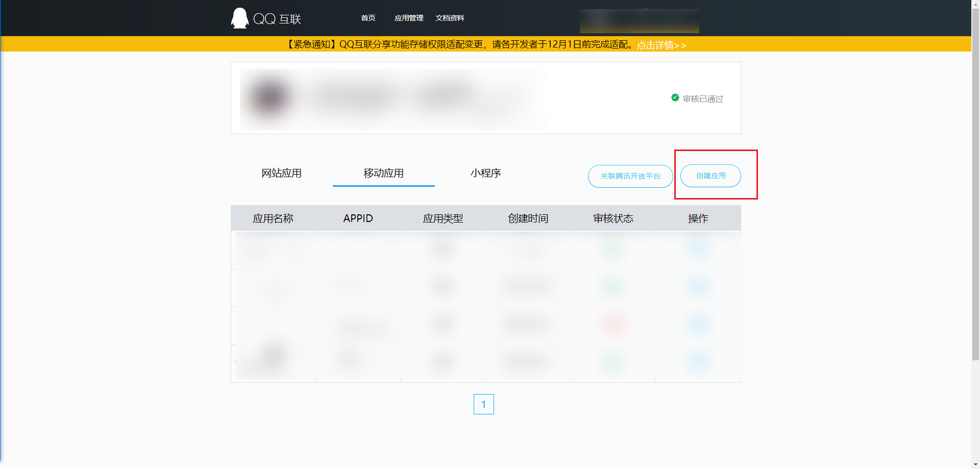Switch to the 小程序 tab

pyautogui.click(x=486, y=173)
